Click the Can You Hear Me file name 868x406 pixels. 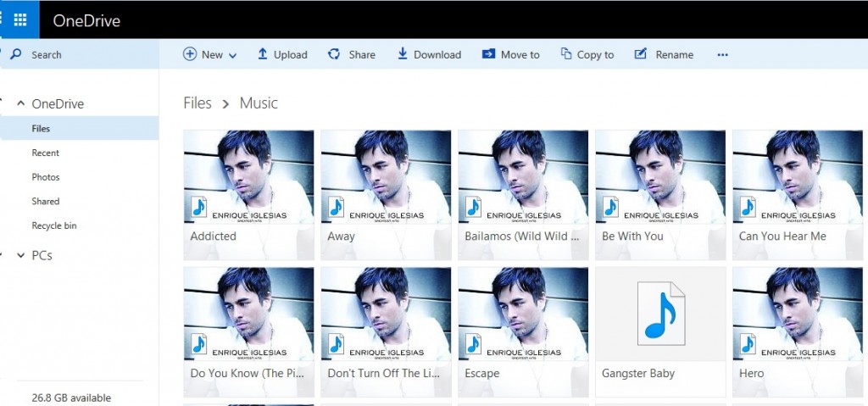[782, 236]
